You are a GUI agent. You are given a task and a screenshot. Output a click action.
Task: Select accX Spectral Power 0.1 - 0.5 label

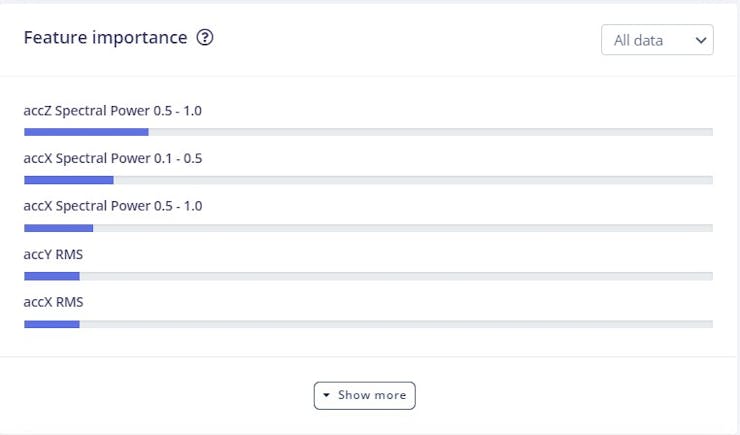tap(112, 158)
